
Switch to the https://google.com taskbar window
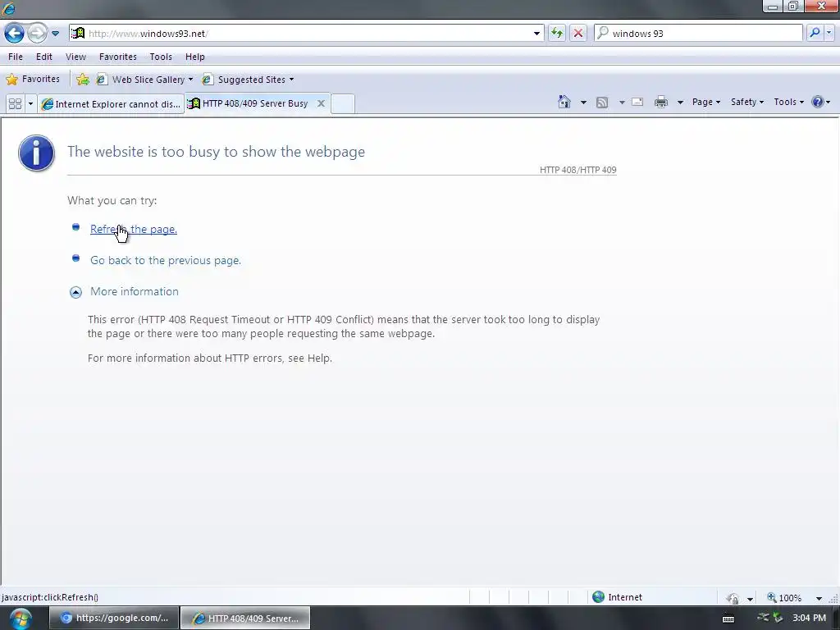tap(113, 618)
